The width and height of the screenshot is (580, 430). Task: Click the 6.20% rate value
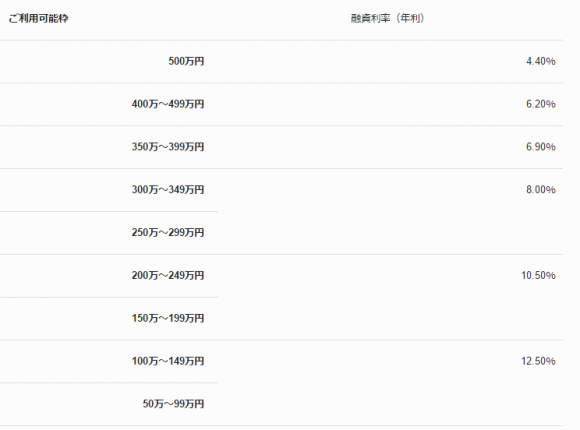541,104
